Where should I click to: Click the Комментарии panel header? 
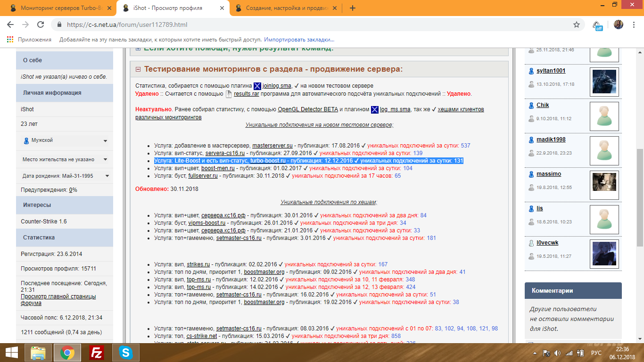pos(573,291)
